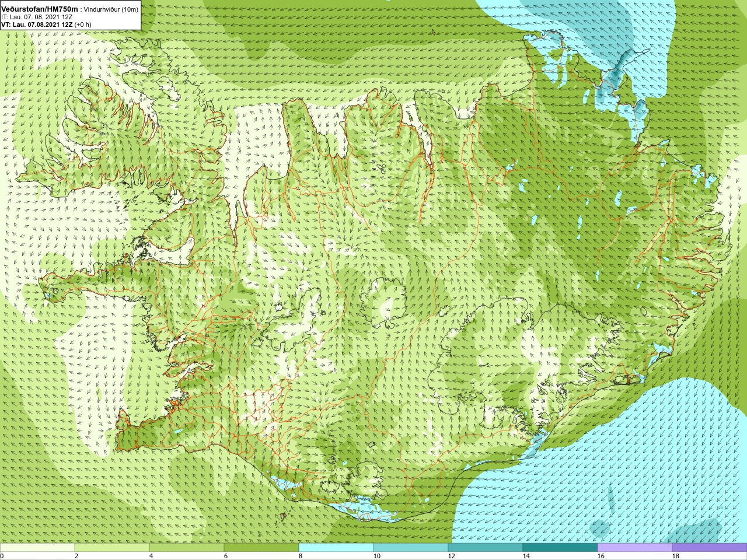Viewport: 747px width, 560px height.
Task: Click the 10–12 turquoise legend swatch
Action: 411,548
